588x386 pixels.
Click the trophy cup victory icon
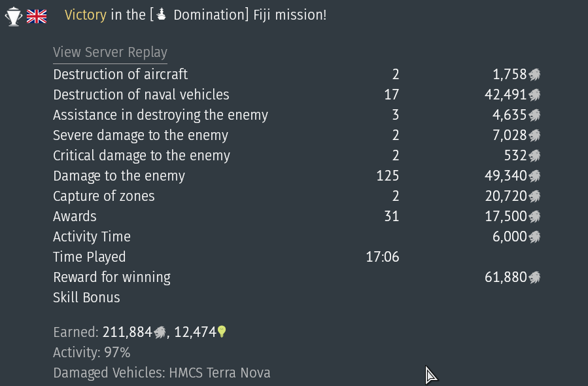pos(14,16)
